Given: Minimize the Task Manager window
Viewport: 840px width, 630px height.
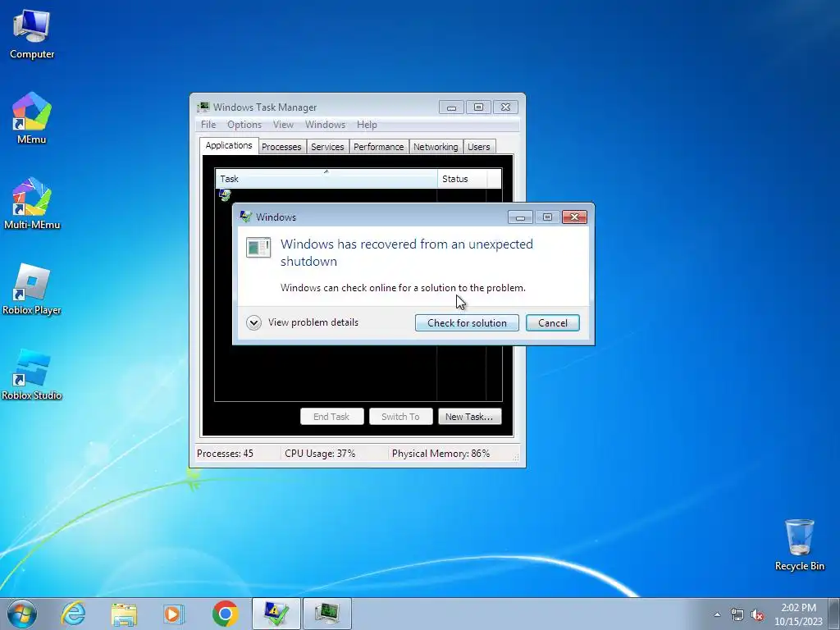Looking at the screenshot, I should (x=452, y=107).
